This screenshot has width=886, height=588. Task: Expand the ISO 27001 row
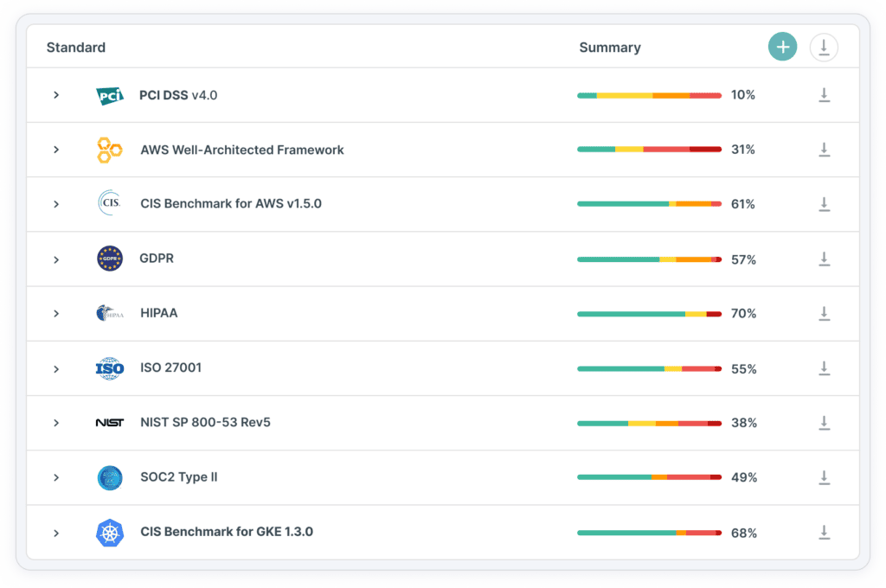pyautogui.click(x=56, y=369)
